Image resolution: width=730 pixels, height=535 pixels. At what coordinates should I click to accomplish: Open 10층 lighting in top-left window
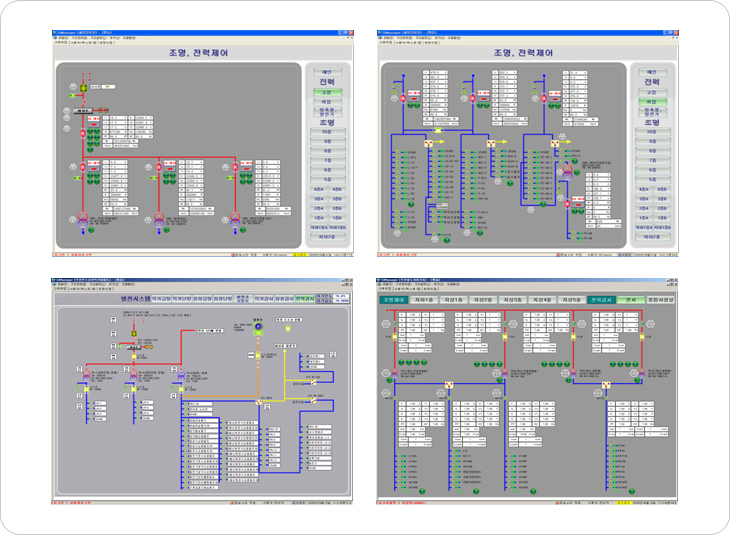[326, 132]
